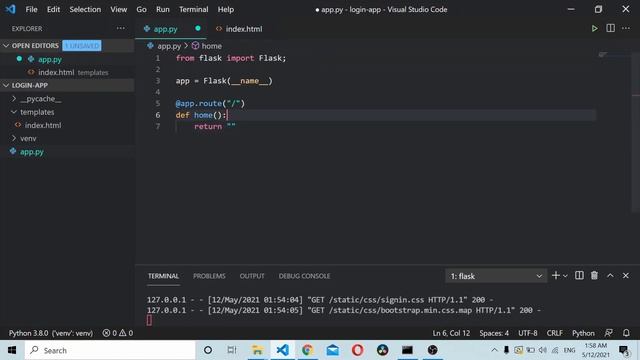The height and width of the screenshot is (360, 640).
Task: Click the Windows Start button
Action: pos(12,350)
